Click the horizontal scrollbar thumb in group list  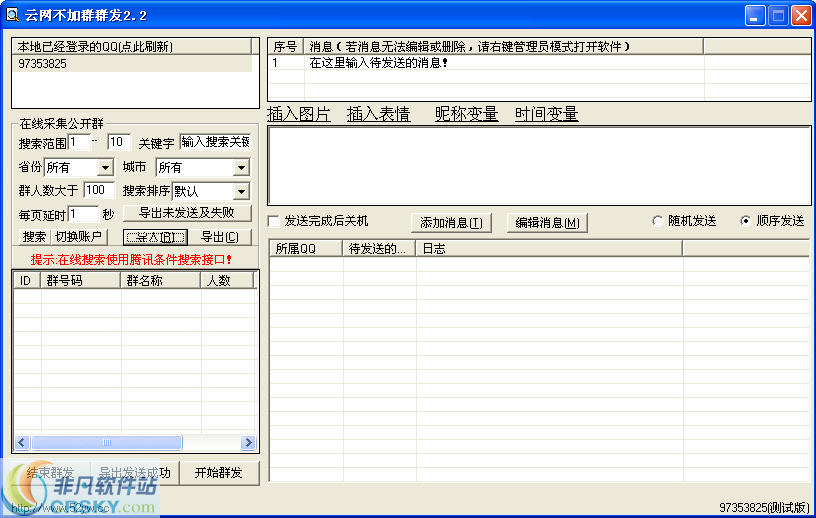pyautogui.click(x=107, y=443)
